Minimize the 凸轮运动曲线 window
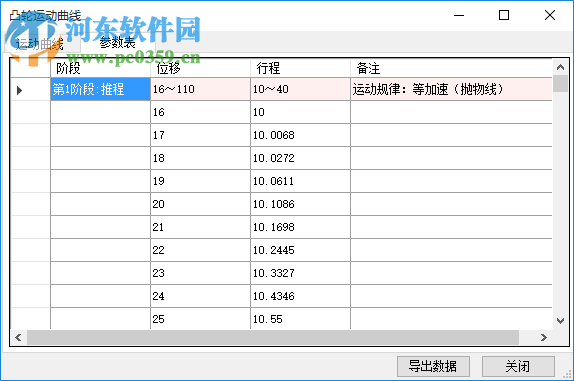The width and height of the screenshot is (574, 381). coord(459,15)
